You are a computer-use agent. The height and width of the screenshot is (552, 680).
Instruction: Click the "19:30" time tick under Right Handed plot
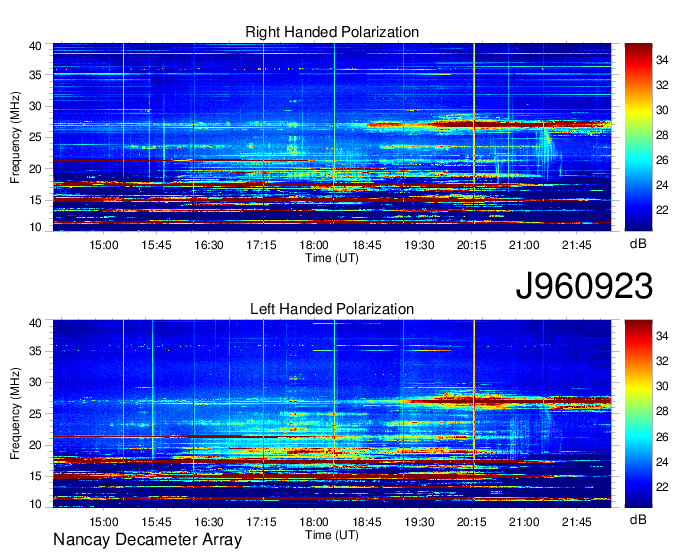tap(419, 245)
